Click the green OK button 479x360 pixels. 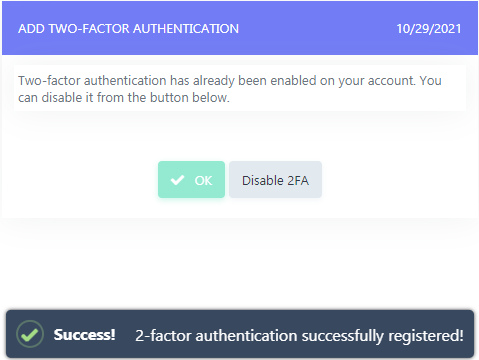pos(191,180)
